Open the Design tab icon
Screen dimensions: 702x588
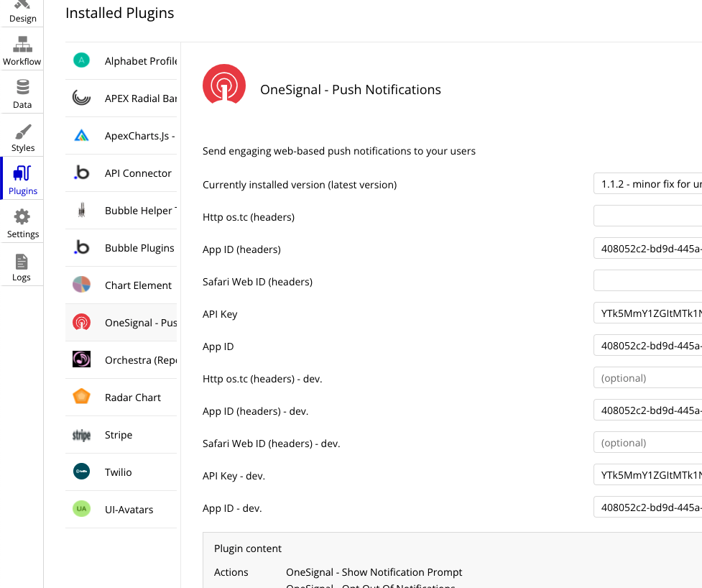click(22, 6)
